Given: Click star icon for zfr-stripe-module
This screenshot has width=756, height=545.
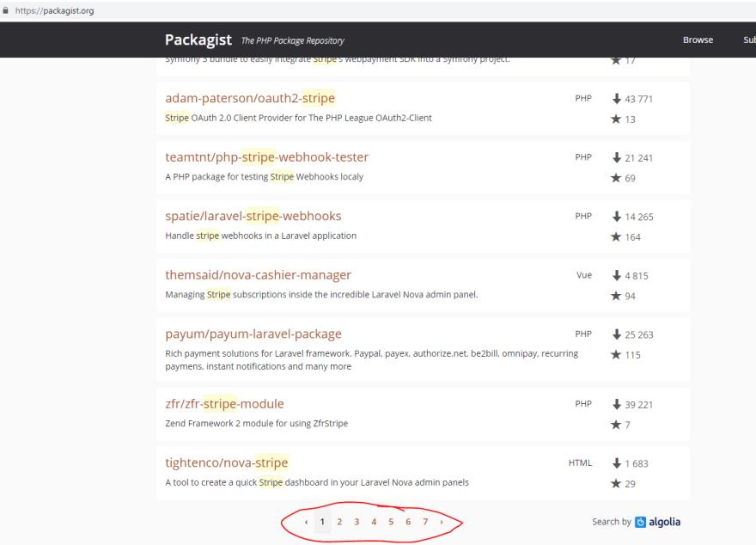Looking at the screenshot, I should pos(616,425).
